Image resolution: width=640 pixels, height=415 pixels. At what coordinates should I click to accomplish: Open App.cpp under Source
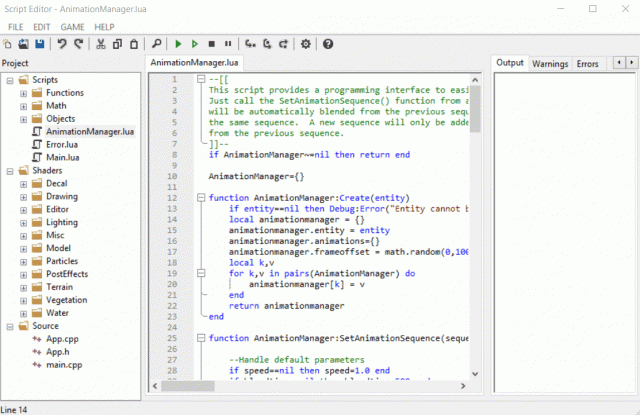click(63, 340)
